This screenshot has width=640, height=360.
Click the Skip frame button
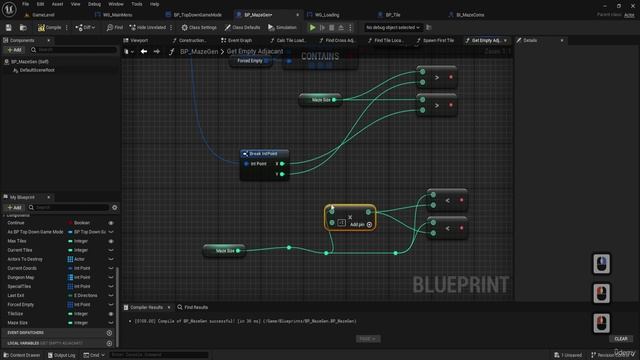point(322,27)
